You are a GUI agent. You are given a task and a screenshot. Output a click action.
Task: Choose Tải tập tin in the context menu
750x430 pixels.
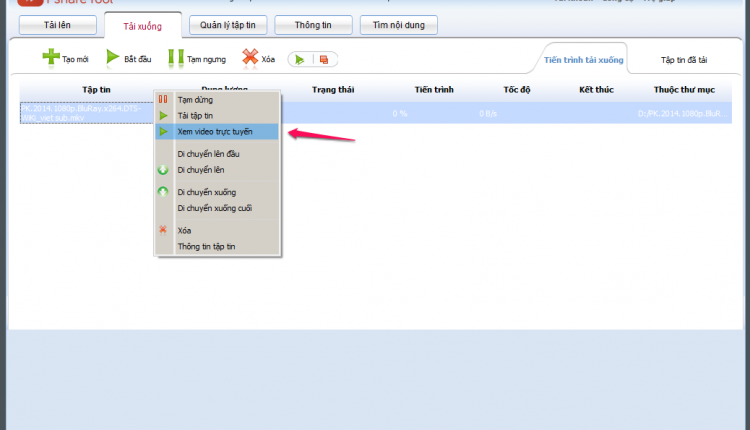217,116
